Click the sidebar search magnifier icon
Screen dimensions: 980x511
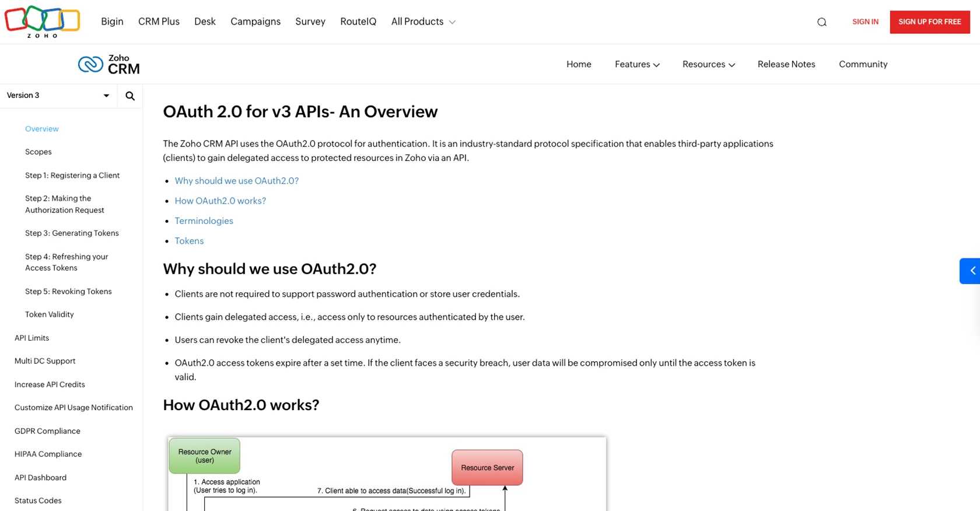[x=130, y=96]
